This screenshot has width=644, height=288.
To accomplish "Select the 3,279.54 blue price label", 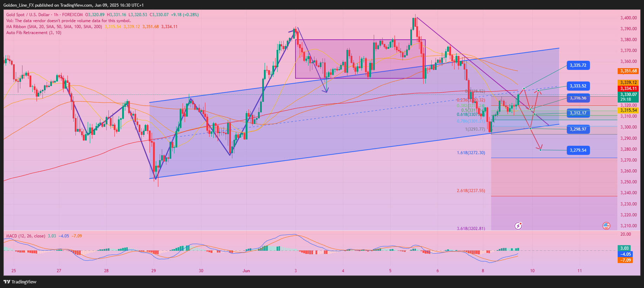I will tap(578, 150).
